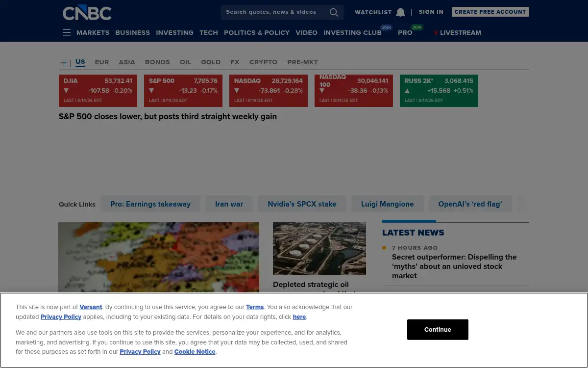Screen dimensions: 588x368
Task: Open the hamburger menu icon
Action: tap(67, 32)
